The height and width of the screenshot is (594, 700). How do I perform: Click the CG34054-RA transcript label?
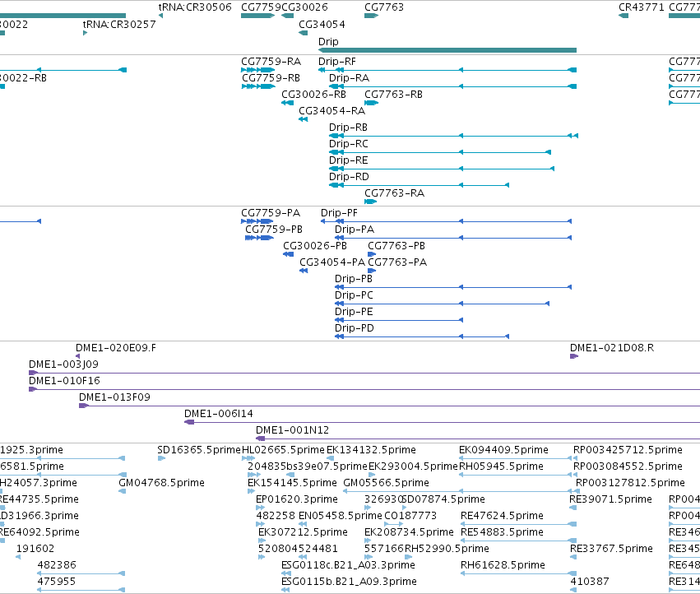(331, 111)
